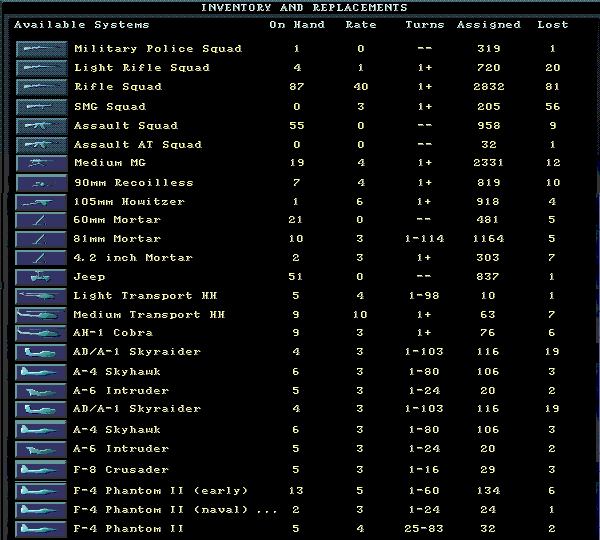Select the Light Transport HH helicopter icon
The width and height of the screenshot is (600, 540).
41,296
